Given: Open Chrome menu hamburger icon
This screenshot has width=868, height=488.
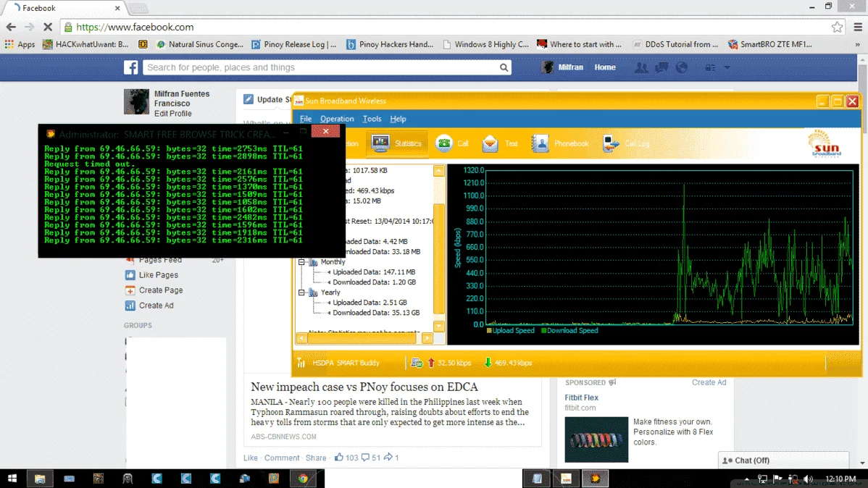Looking at the screenshot, I should (x=858, y=27).
